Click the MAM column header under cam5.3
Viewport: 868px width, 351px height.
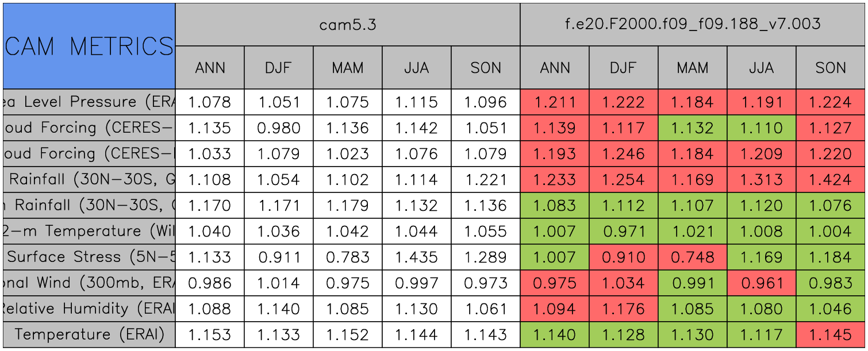point(348,68)
